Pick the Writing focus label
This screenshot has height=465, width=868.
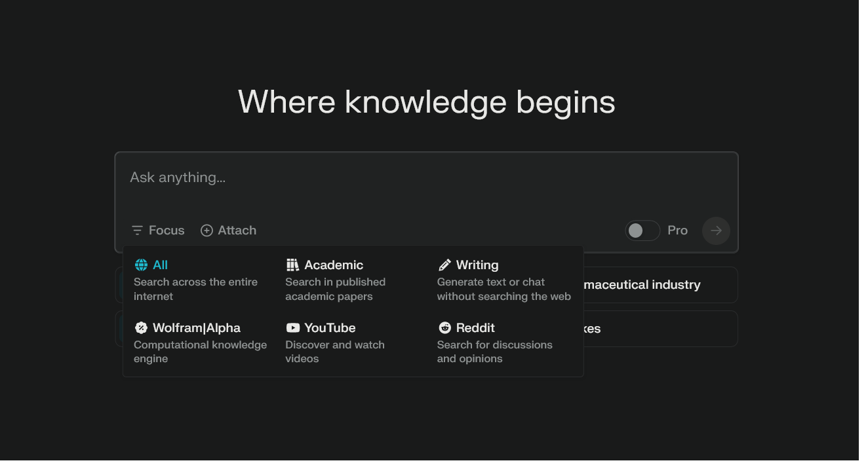477,265
